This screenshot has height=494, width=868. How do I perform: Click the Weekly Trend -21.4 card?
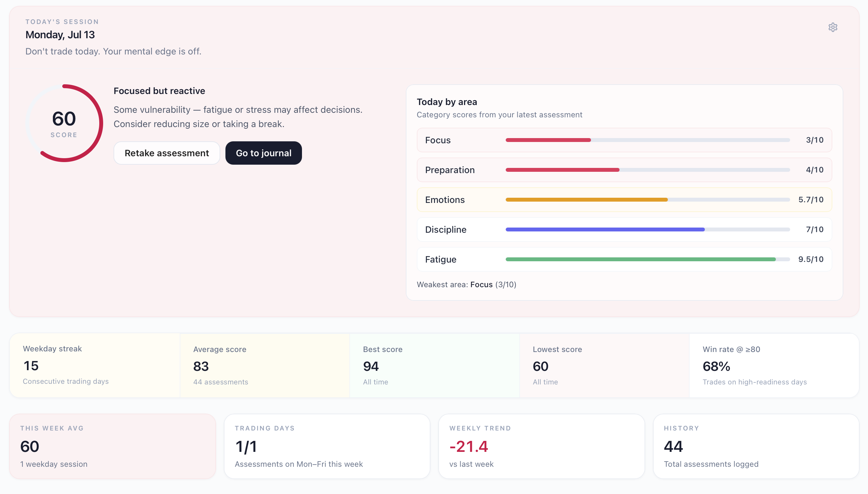(541, 446)
